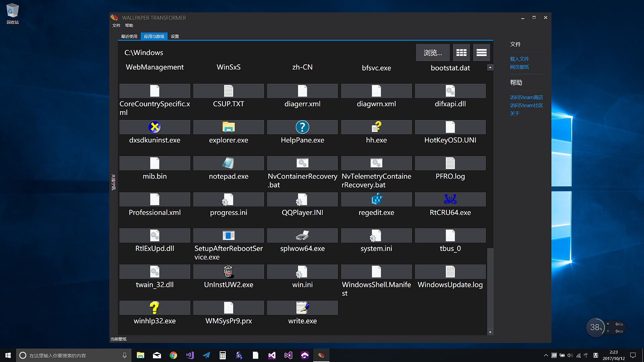The width and height of the screenshot is (644, 362).
Task: Select the splwow64.exe printer icon
Action: coord(302,236)
